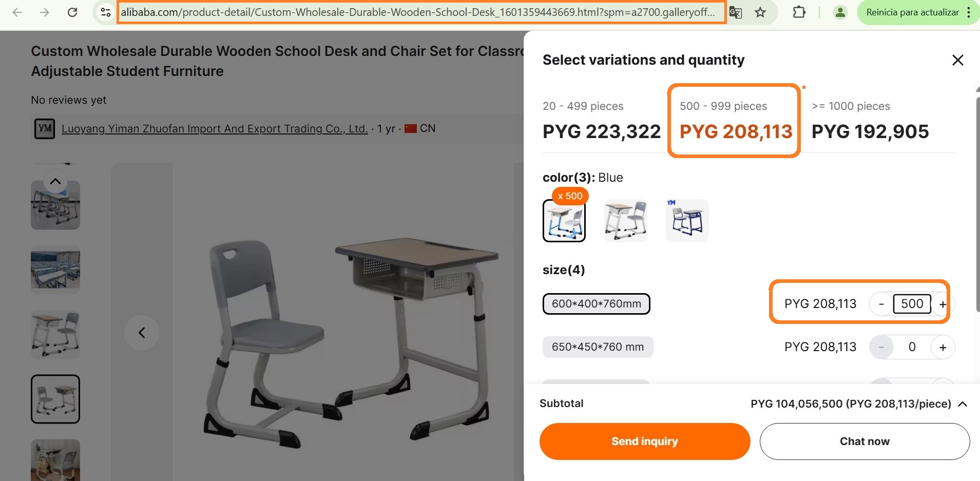
Task: Bookmark this page with the star icon
Action: click(x=760, y=12)
